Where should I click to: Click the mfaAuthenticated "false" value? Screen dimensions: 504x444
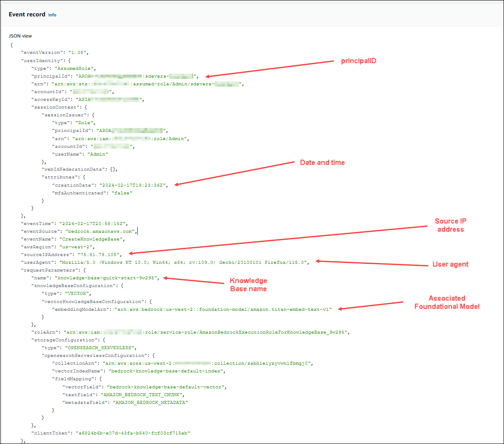click(x=122, y=193)
